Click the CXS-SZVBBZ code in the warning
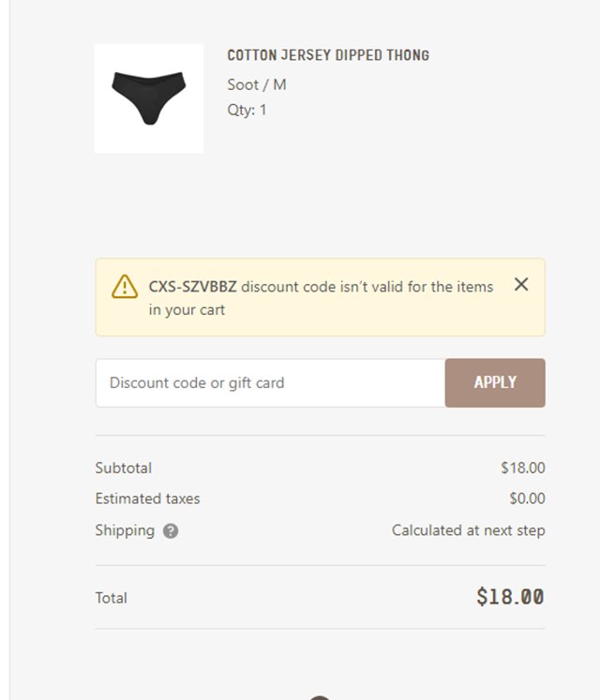600x700 pixels. 192,287
